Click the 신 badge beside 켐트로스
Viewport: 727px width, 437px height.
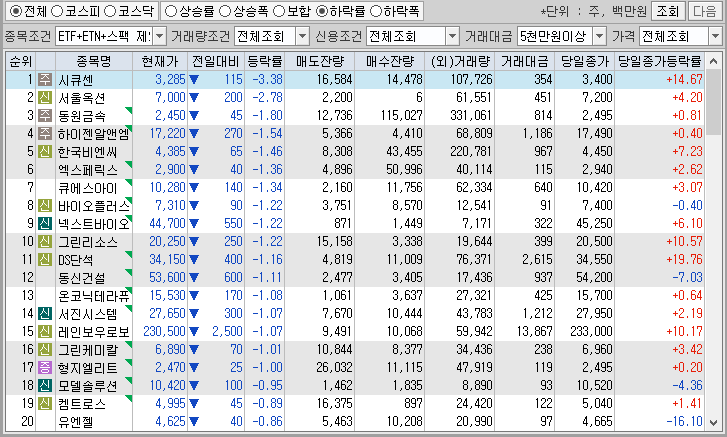pos(45,403)
